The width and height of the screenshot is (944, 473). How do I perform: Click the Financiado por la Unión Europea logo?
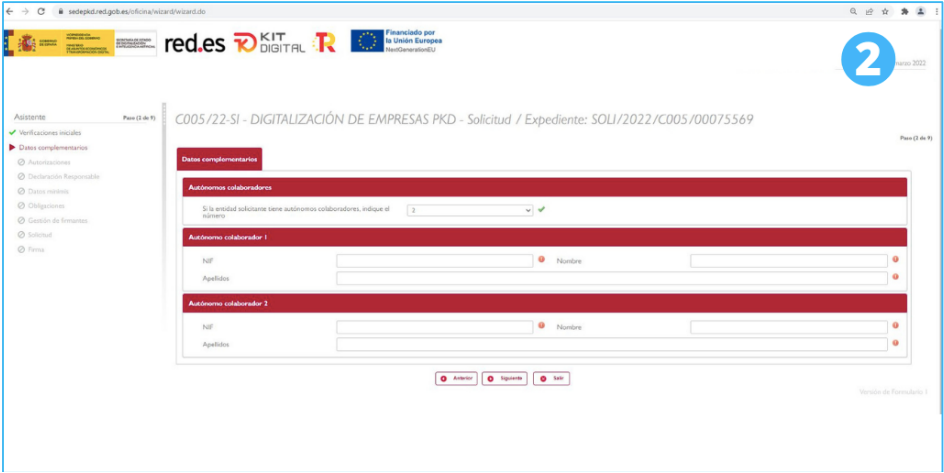396,41
